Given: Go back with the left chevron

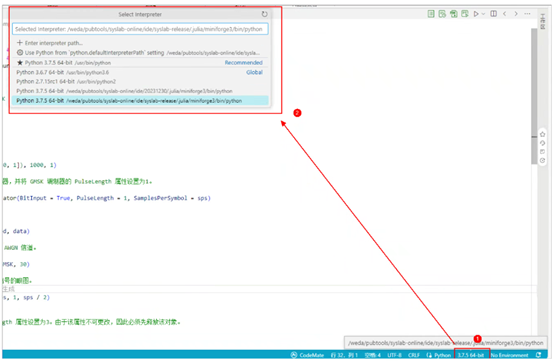Looking at the screenshot, I should pos(505,14).
